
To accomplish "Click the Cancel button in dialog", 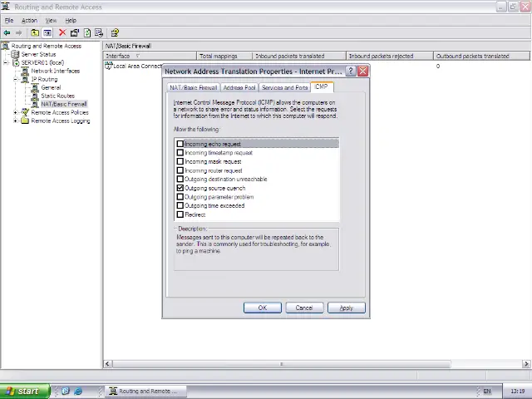I will coord(304,308).
